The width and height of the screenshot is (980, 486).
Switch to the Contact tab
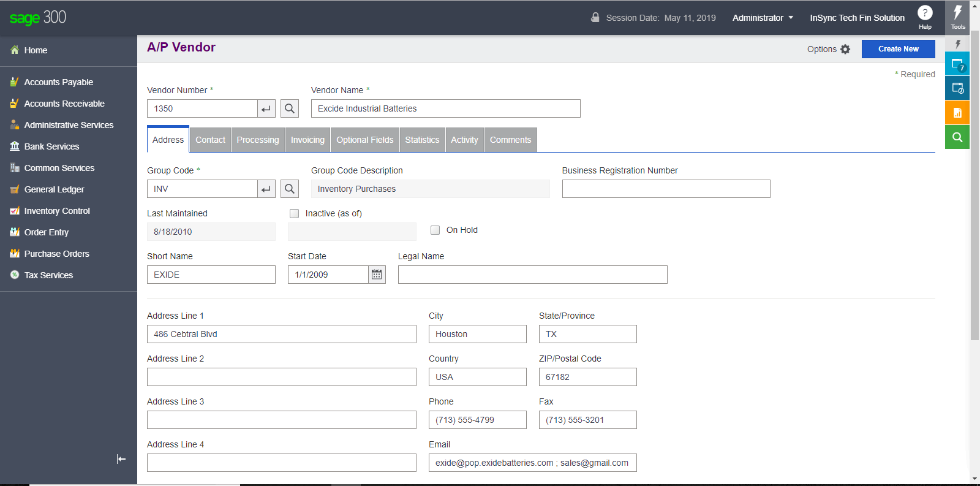[x=211, y=140]
